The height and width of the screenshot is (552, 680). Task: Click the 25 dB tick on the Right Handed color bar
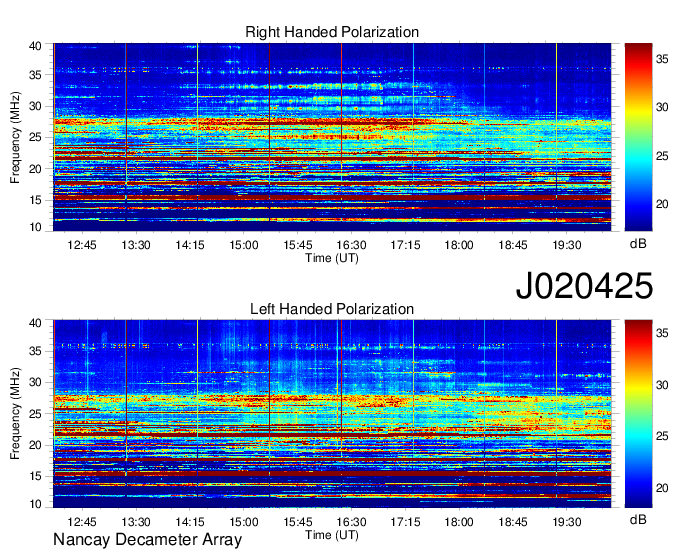click(x=662, y=156)
